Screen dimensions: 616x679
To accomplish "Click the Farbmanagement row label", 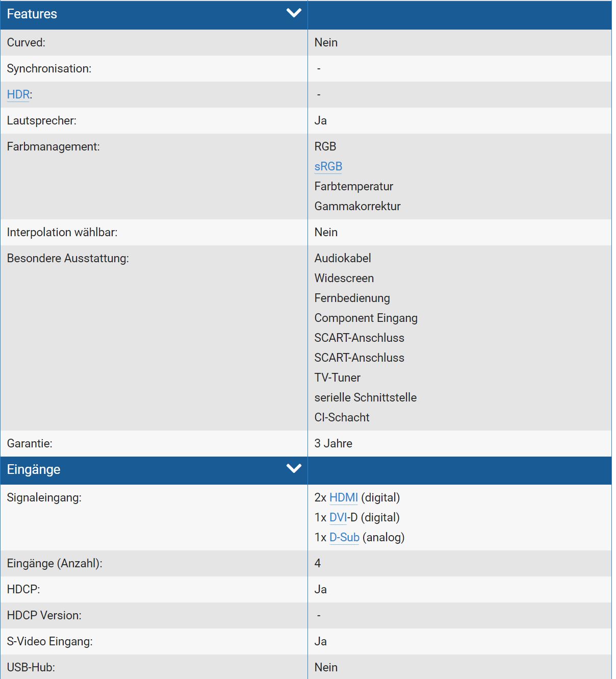I will [x=53, y=147].
